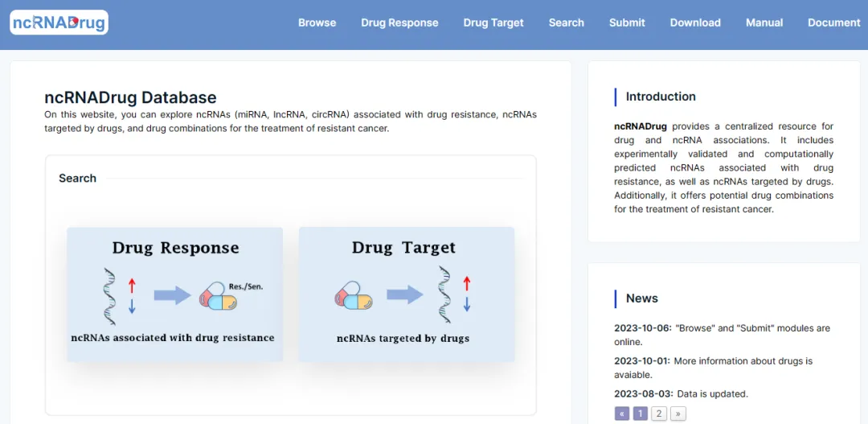Click the 2023-08-03 Data is updated entry
Screen dimensions: 868x424
[x=681, y=394]
